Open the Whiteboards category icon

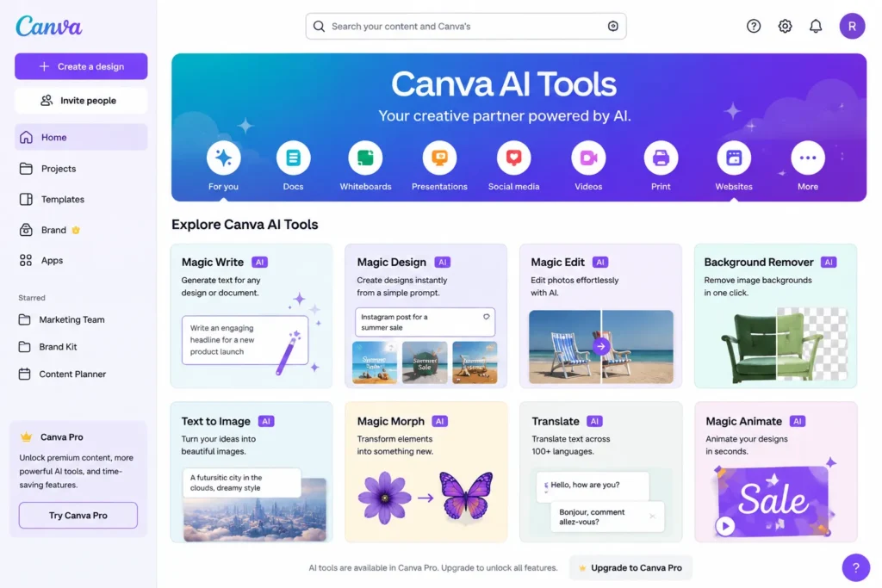365,158
